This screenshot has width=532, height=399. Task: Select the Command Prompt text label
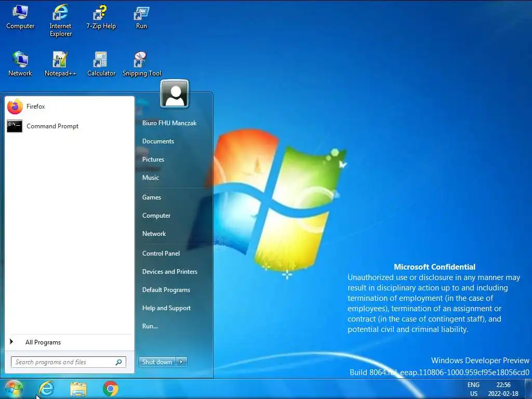tap(52, 126)
